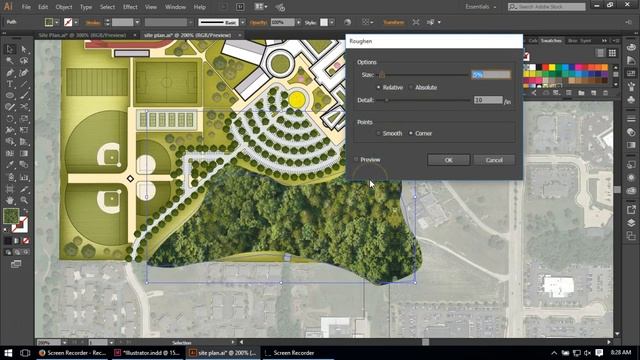This screenshot has height=360, width=640.
Task: Open the Object menu
Action: (x=64, y=7)
